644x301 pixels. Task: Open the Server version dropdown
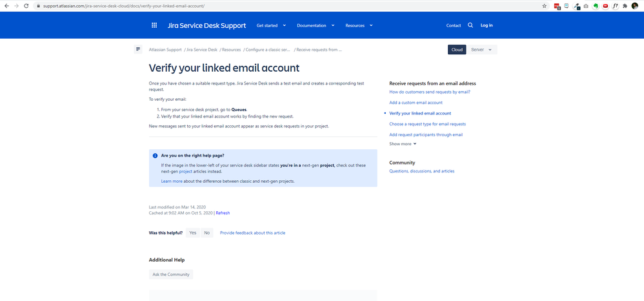coord(482,49)
